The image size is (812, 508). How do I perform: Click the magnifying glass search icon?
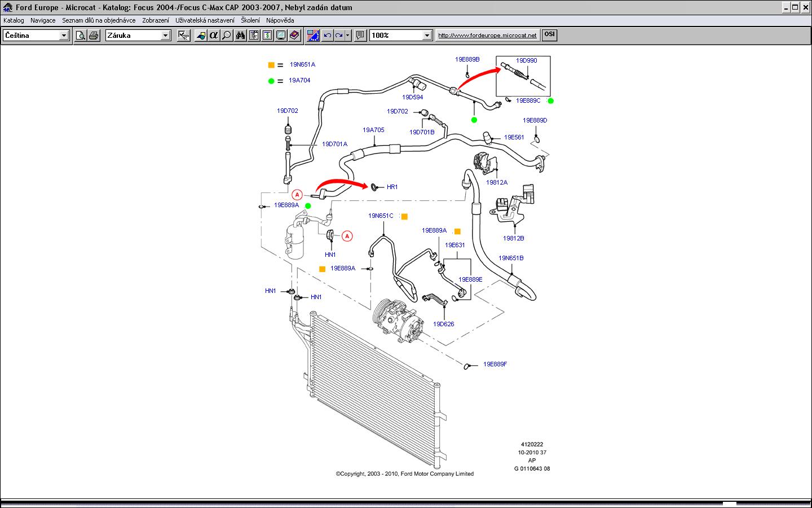[x=226, y=36]
